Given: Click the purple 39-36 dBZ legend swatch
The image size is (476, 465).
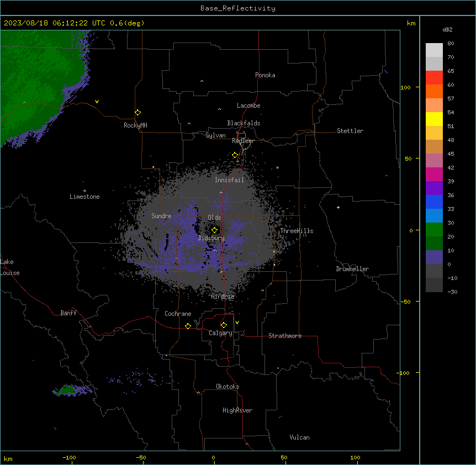Looking at the screenshot, I should (434, 188).
